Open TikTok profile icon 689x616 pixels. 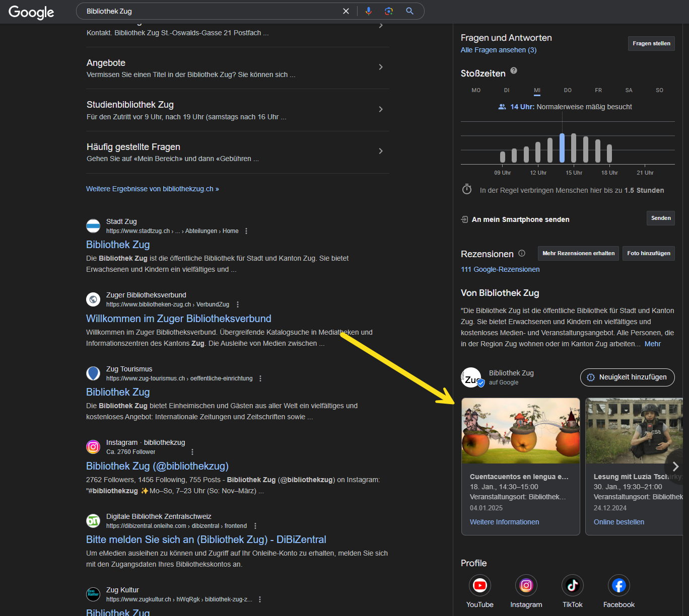[x=573, y=585]
